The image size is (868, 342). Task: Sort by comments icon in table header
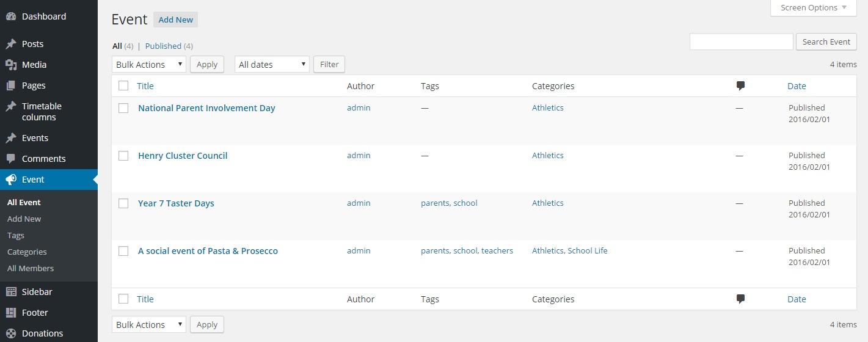(740, 86)
